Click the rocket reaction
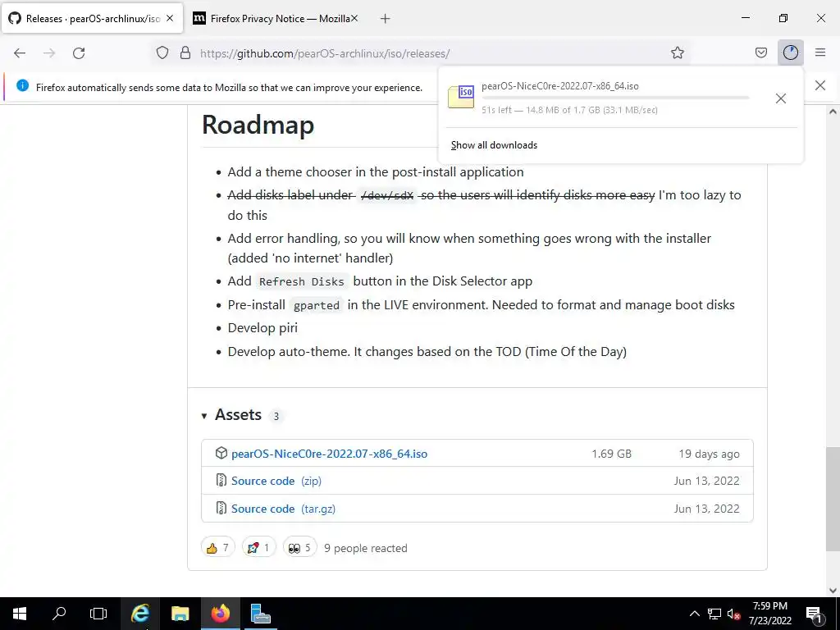The image size is (840, 630). [258, 547]
